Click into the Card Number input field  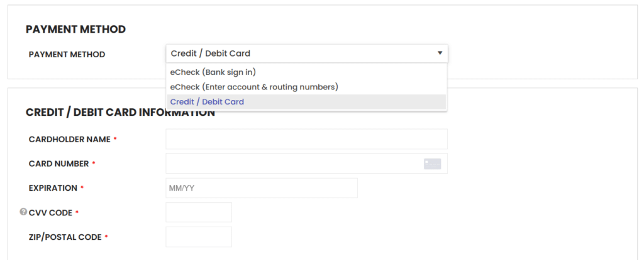pyautogui.click(x=306, y=163)
